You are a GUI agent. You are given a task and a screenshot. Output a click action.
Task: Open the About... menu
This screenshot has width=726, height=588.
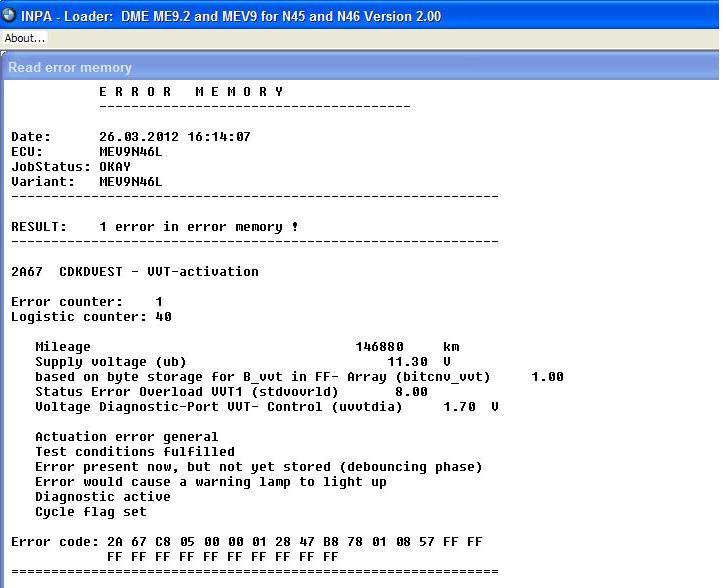coord(24,38)
